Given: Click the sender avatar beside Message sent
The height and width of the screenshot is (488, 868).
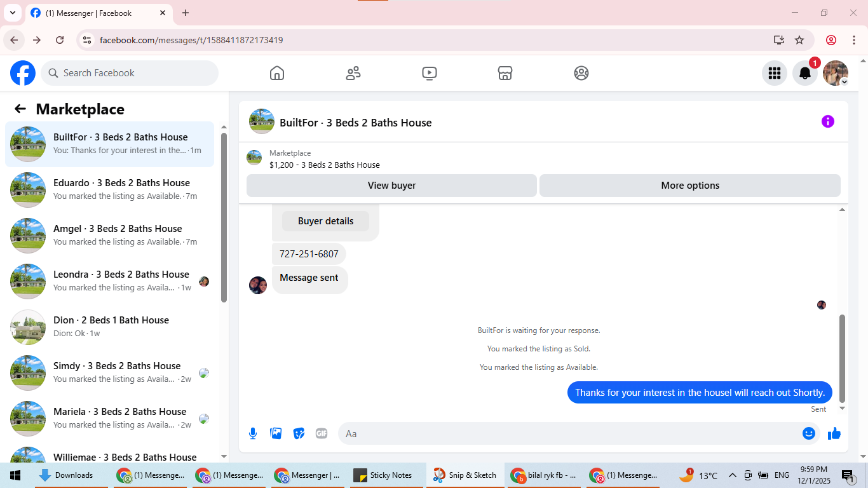Looking at the screenshot, I should (x=258, y=285).
